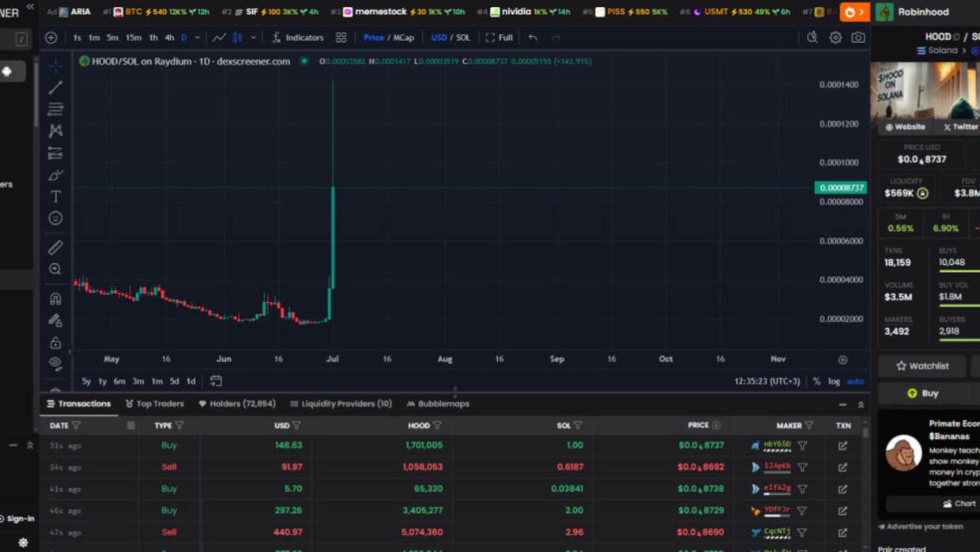Select the ruler measure tool
Viewport: 980px width, 552px height.
pyautogui.click(x=55, y=248)
